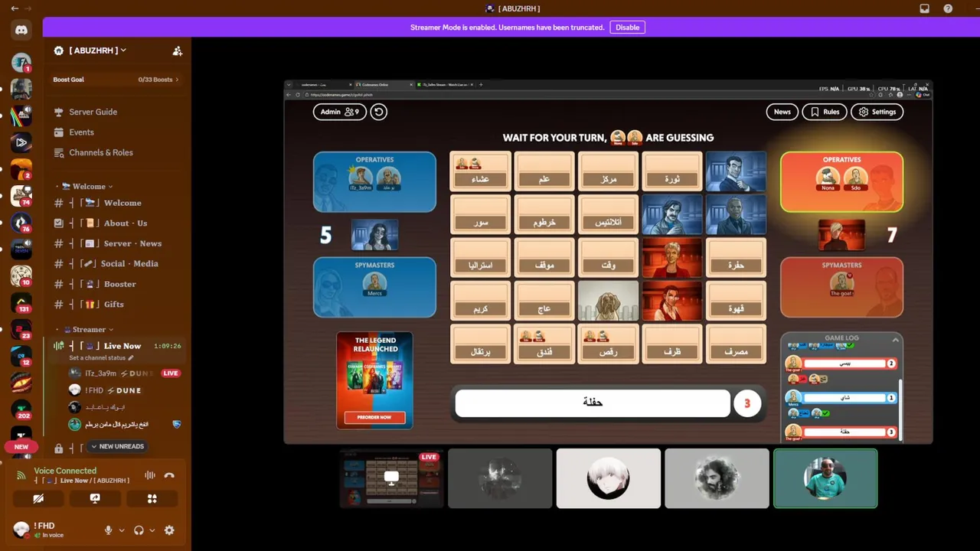Click the clue number 3 circle
Image resolution: width=980 pixels, height=551 pixels.
[x=747, y=403]
